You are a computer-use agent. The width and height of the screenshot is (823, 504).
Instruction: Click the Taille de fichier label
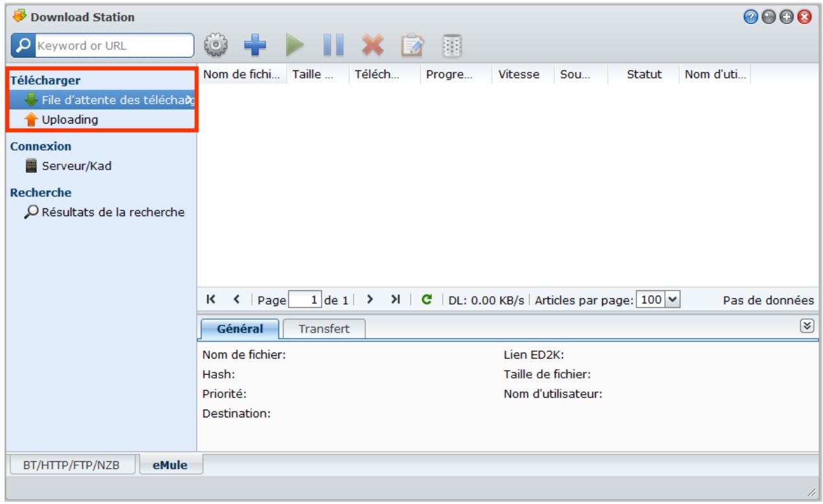pos(547,374)
